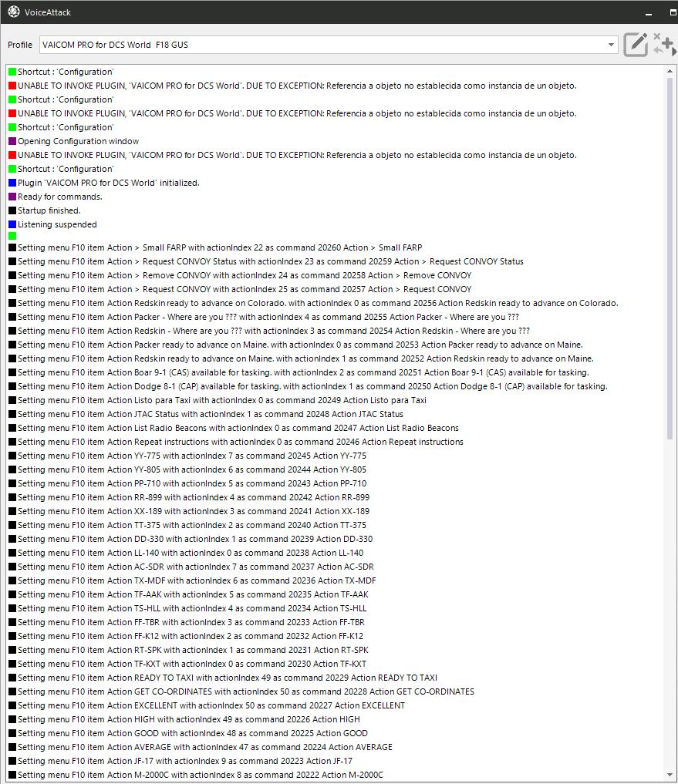
Task: Click the profile options plus-and-cross icon
Action: click(x=664, y=45)
